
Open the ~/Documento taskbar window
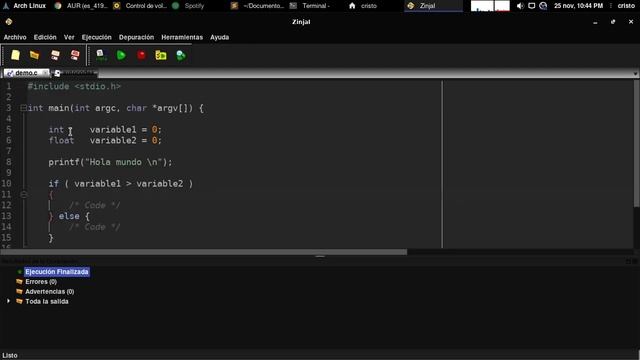point(258,6)
